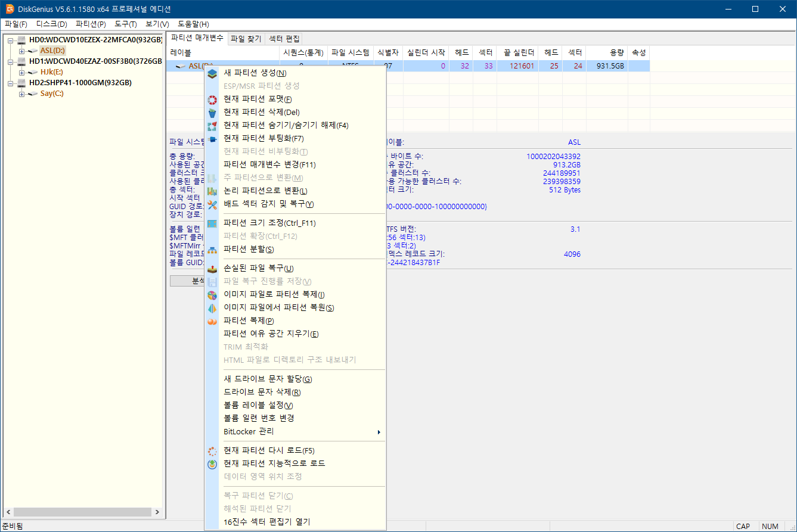Open the 디스크(D) menu

click(x=52, y=24)
